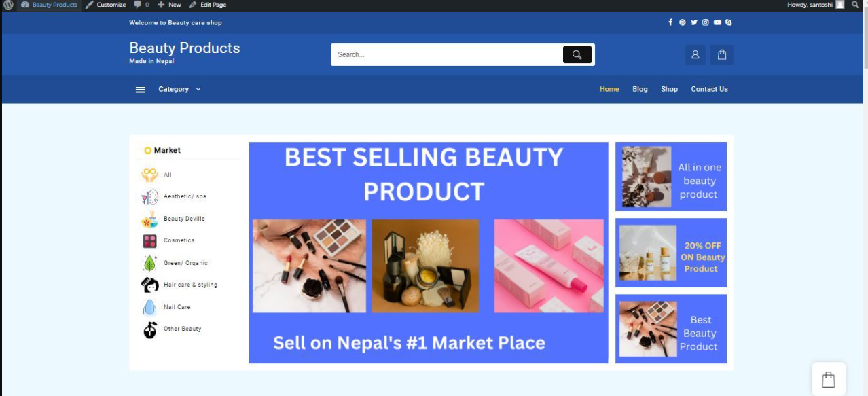The height and width of the screenshot is (396, 868).
Task: Open the 20% OFF on Beauty Product banner
Action: coord(671,253)
